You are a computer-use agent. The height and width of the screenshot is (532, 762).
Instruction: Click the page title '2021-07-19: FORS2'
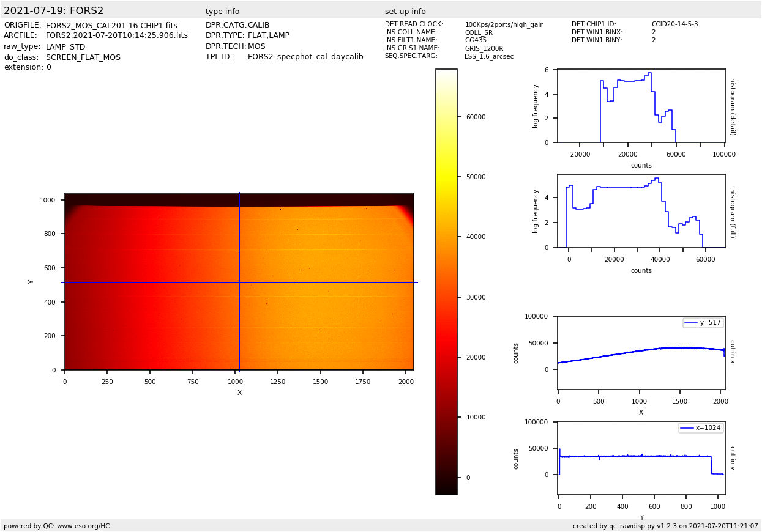tap(54, 11)
